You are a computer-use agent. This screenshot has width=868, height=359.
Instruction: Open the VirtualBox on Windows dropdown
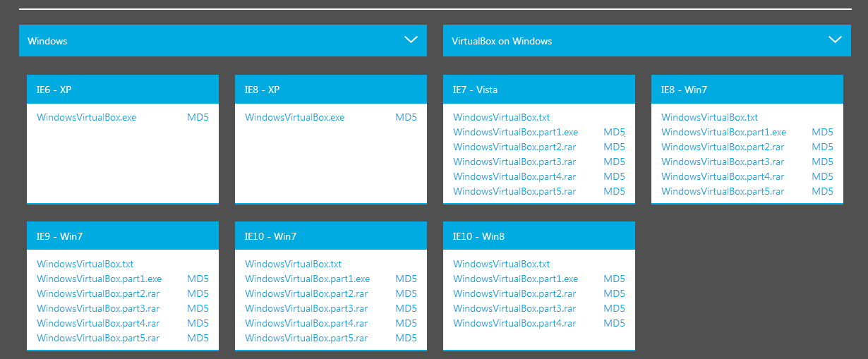pyautogui.click(x=646, y=40)
